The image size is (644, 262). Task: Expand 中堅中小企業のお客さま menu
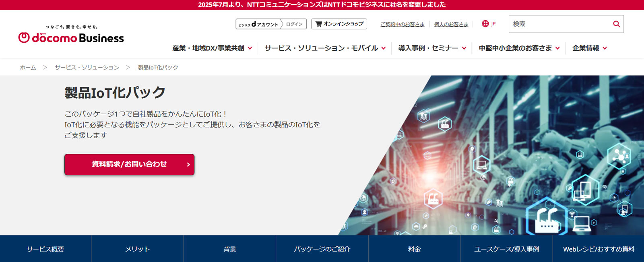click(x=519, y=48)
